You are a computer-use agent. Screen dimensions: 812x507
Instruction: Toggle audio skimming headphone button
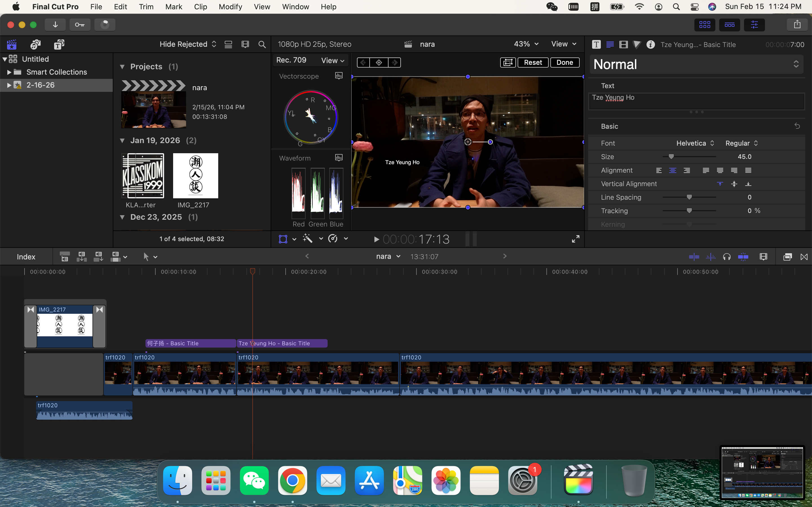[x=727, y=257]
